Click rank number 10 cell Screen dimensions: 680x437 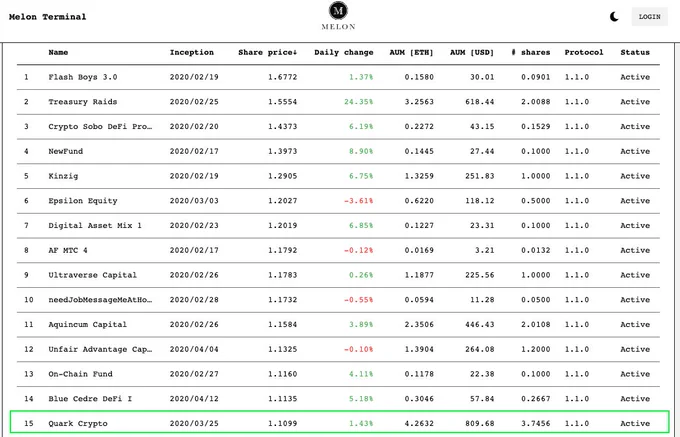29,300
